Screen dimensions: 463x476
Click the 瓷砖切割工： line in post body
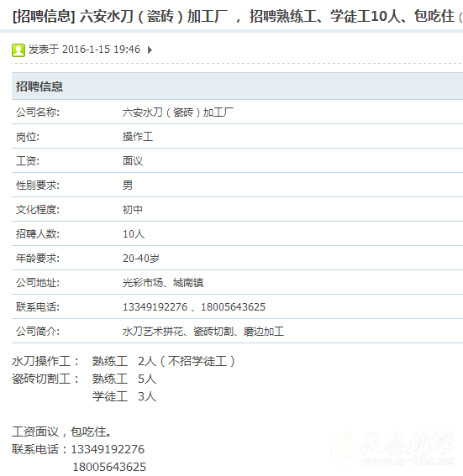click(x=84, y=379)
